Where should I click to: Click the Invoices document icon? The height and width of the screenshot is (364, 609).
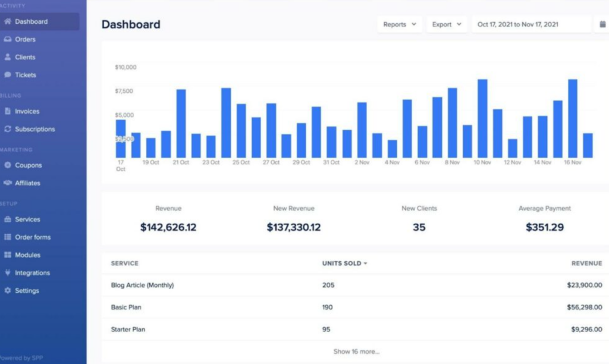[x=8, y=111]
